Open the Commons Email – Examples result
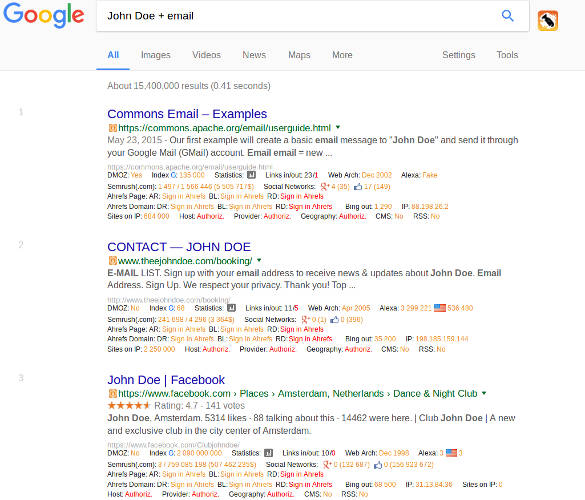 tap(187, 114)
